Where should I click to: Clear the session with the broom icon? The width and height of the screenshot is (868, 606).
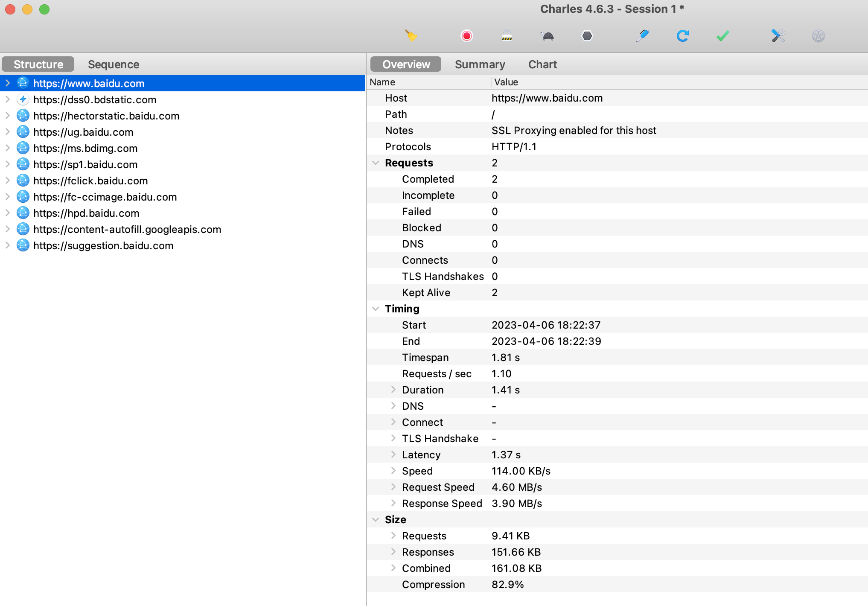point(411,36)
